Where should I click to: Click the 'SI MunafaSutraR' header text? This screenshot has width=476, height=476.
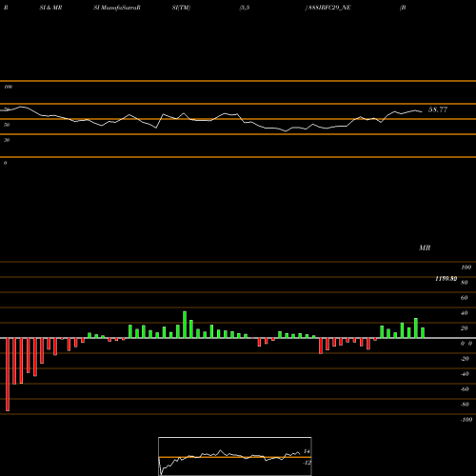[x=117, y=8]
